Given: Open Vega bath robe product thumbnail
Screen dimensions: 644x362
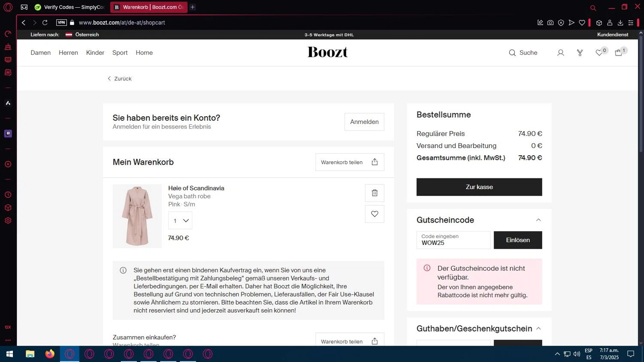Looking at the screenshot, I should click(x=137, y=216).
